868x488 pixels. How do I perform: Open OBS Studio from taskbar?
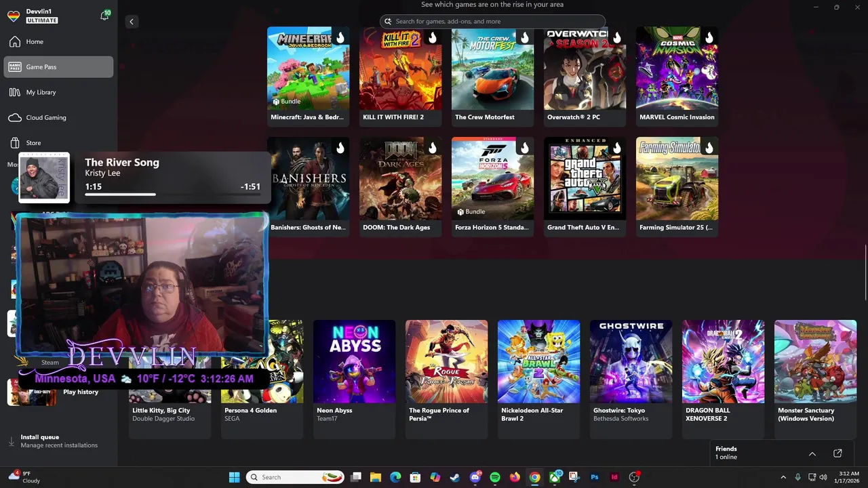coord(635,477)
